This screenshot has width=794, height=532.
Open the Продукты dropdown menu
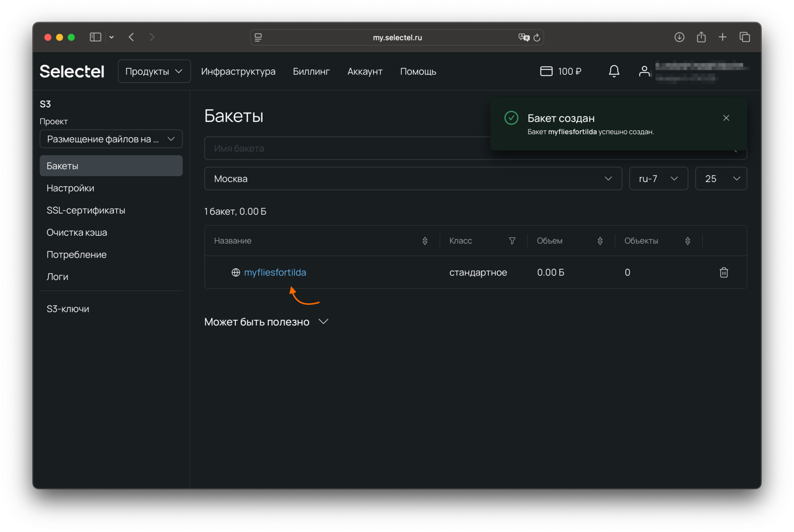pyautogui.click(x=154, y=71)
